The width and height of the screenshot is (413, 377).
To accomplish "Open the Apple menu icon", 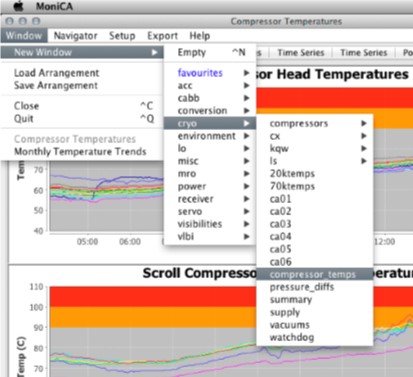I will [x=19, y=6].
